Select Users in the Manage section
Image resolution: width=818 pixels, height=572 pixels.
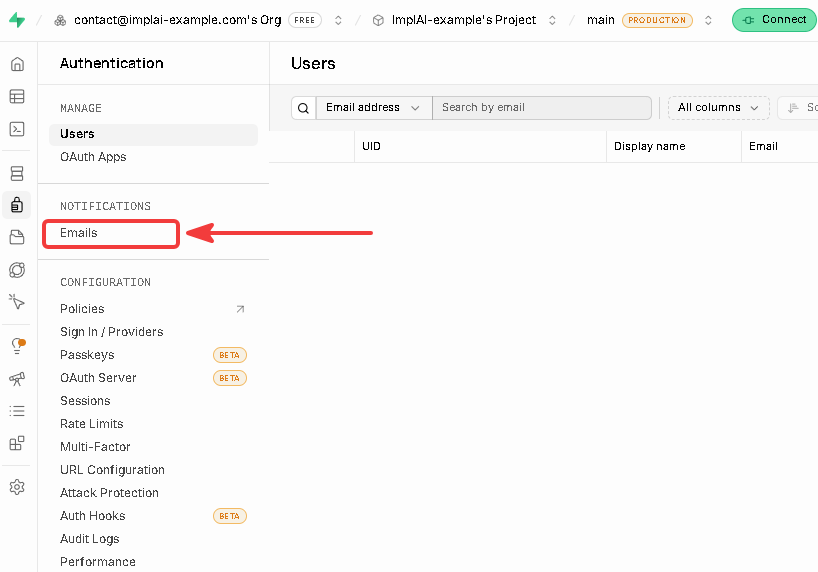pyautogui.click(x=153, y=134)
